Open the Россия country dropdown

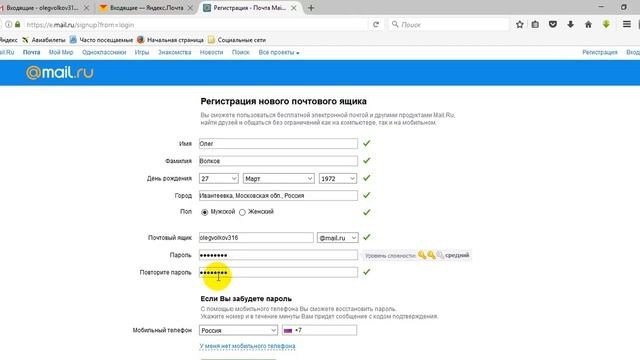(x=238, y=330)
